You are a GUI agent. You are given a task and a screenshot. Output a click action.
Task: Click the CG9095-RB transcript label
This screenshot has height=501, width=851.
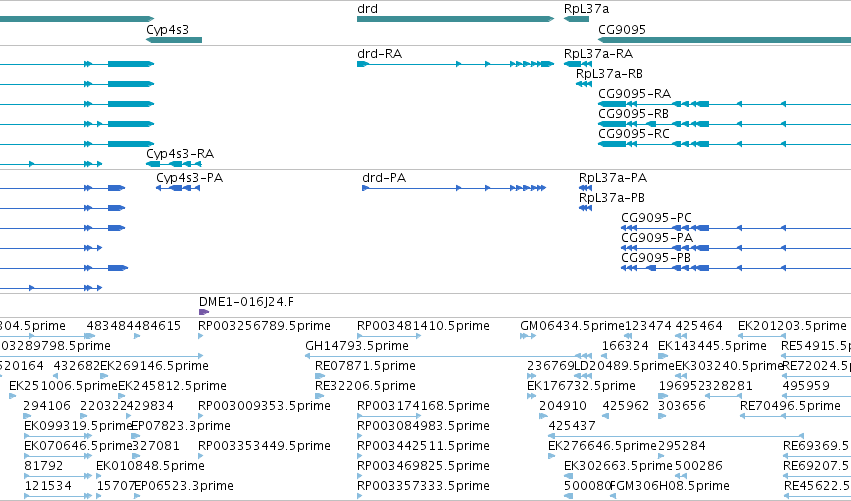[633, 114]
